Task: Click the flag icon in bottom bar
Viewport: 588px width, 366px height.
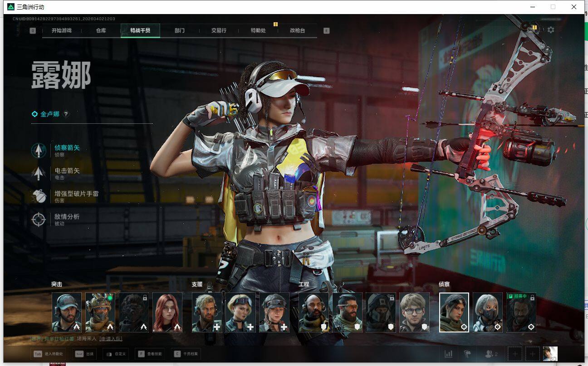Action: (467, 354)
